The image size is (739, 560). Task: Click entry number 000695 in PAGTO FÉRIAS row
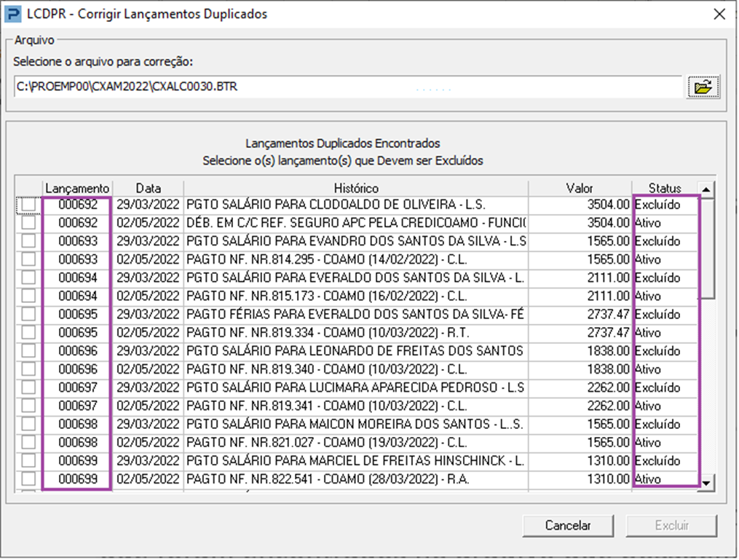point(78,315)
